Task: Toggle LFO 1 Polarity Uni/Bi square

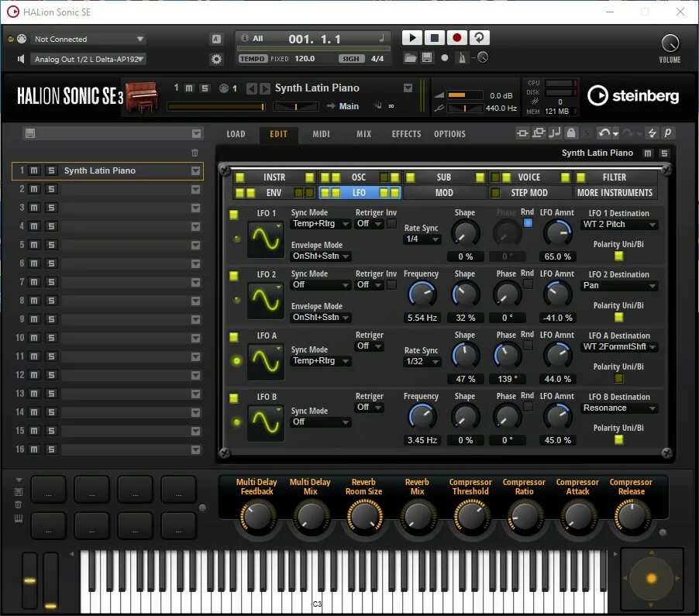Action: pyautogui.click(x=618, y=256)
